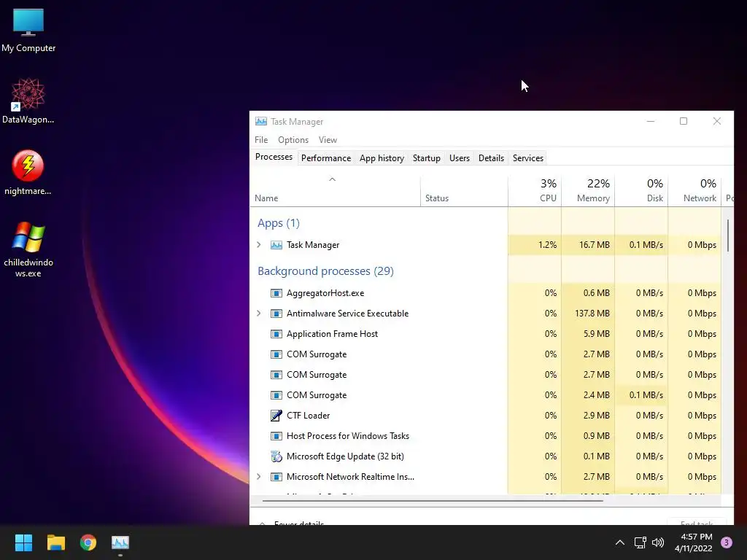The height and width of the screenshot is (560, 747).
Task: Click the CTF Loader pen icon
Action: (276, 415)
